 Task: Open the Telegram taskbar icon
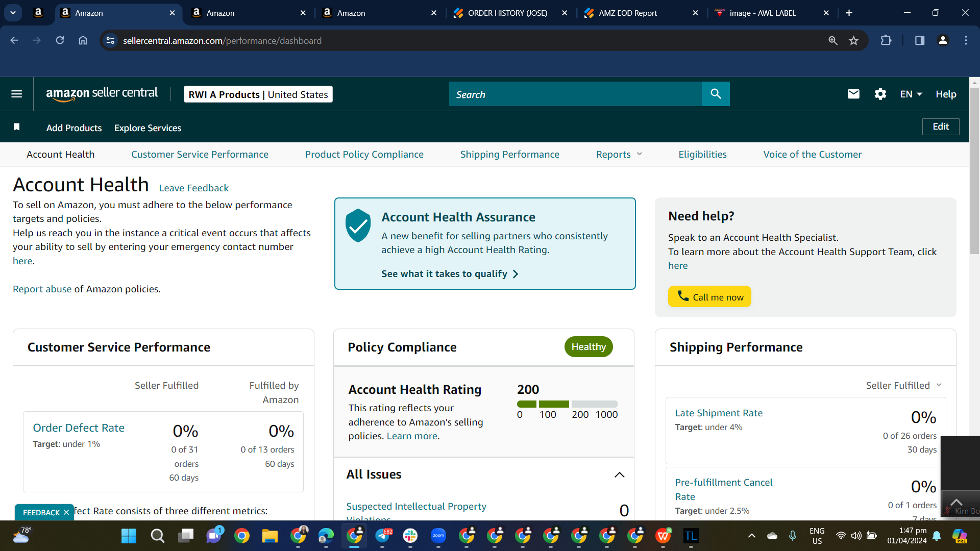(x=383, y=536)
